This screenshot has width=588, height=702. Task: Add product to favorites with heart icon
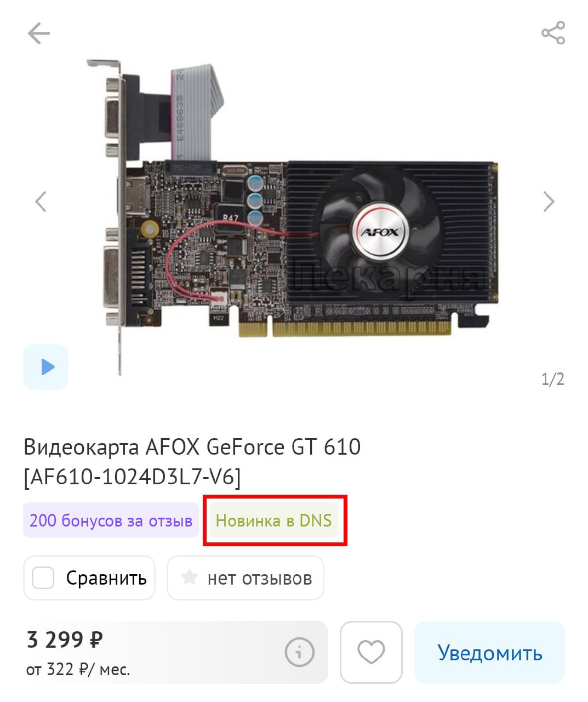click(x=371, y=652)
